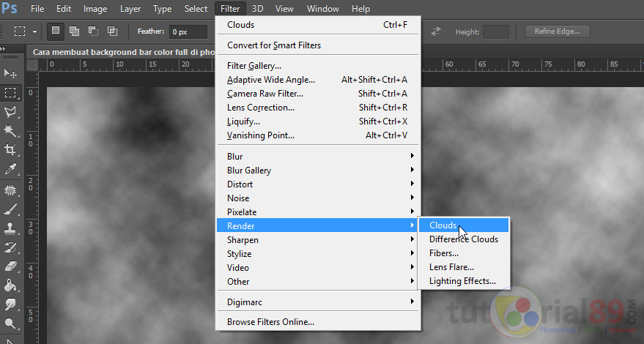Reapply last filter Clouds Ctrl+F
This screenshot has width=644, height=344.
point(317,25)
